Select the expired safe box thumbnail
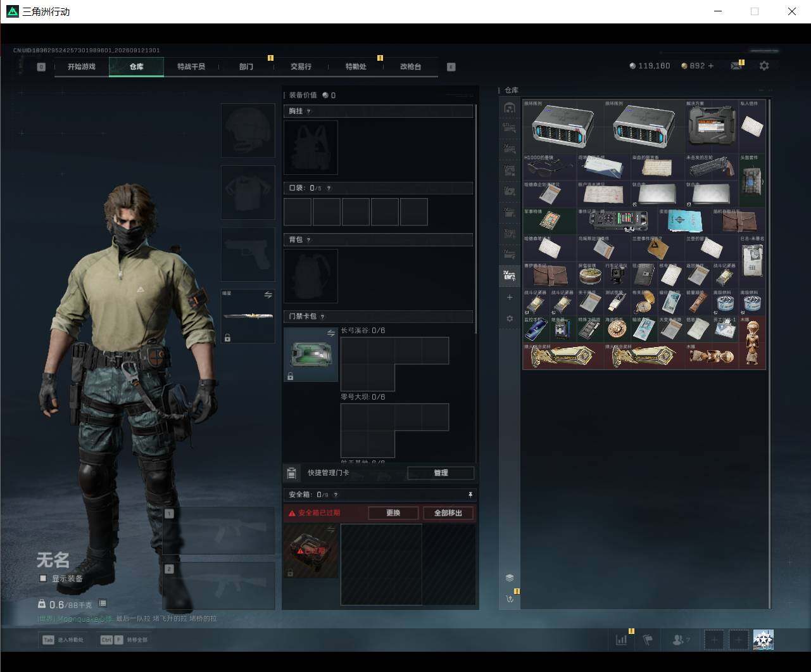Image resolution: width=811 pixels, height=672 pixels. [311, 550]
